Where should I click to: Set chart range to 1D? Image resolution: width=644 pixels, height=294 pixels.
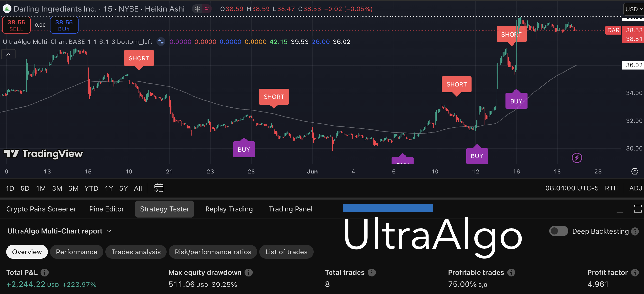tap(10, 188)
